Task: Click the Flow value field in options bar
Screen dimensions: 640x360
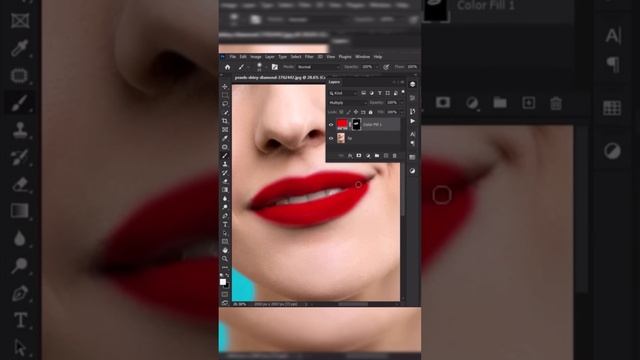Action: click(412, 67)
